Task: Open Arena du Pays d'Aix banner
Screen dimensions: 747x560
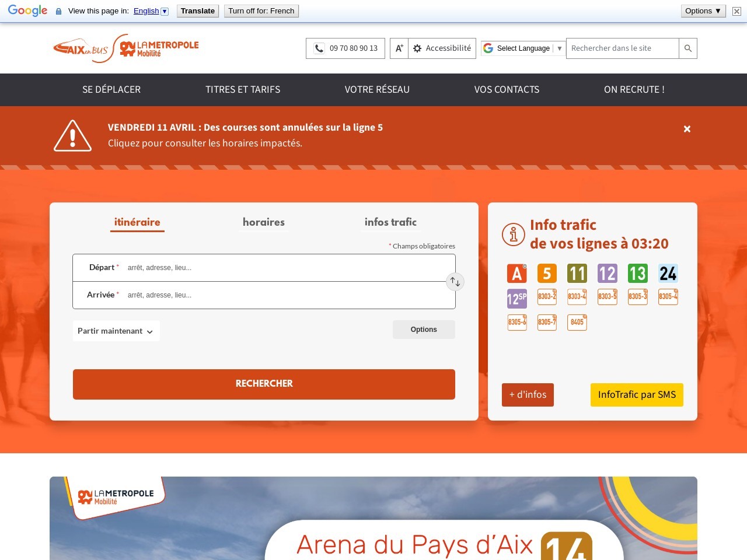Action: click(373, 518)
